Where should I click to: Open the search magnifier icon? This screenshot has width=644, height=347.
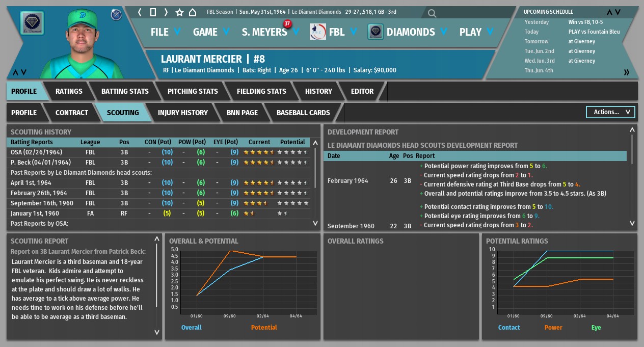pyautogui.click(x=432, y=13)
